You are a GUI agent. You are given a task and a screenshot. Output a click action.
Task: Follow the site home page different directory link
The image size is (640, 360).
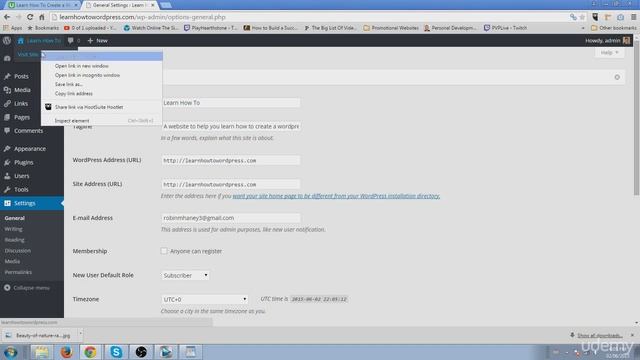click(x=336, y=196)
